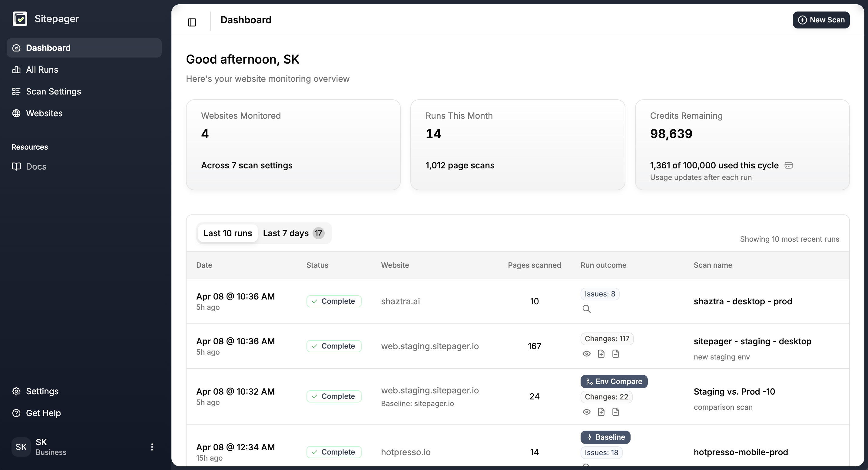
Task: Select the Last 10 runs tab
Action: (x=227, y=233)
